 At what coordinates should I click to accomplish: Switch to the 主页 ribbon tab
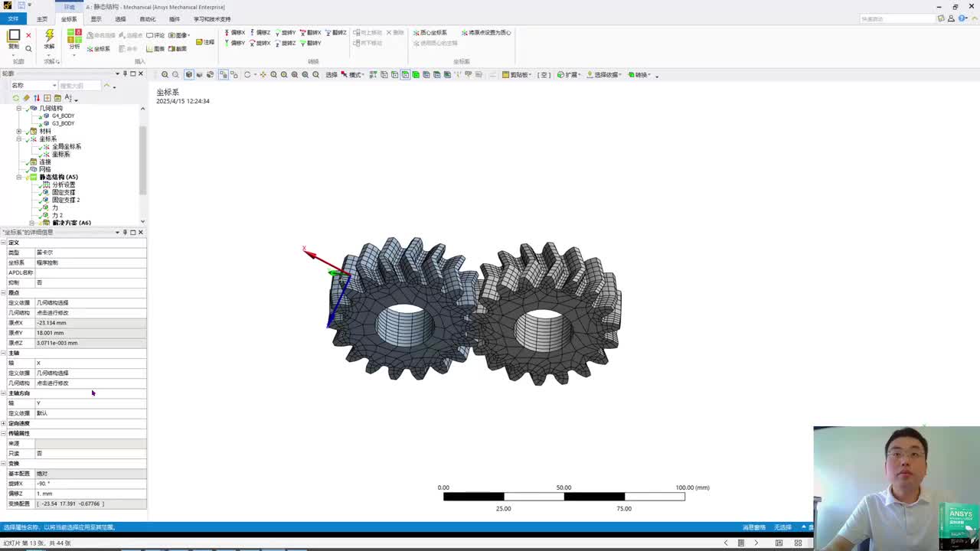[x=42, y=19]
